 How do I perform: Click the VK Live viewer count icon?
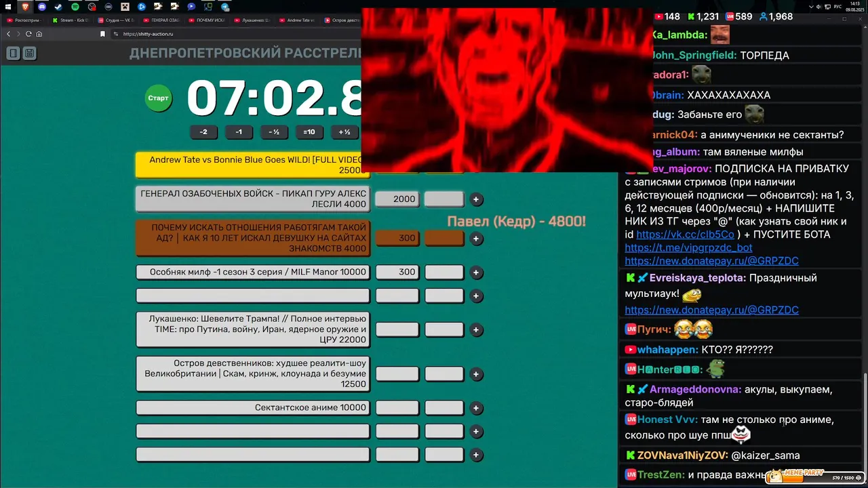[730, 16]
